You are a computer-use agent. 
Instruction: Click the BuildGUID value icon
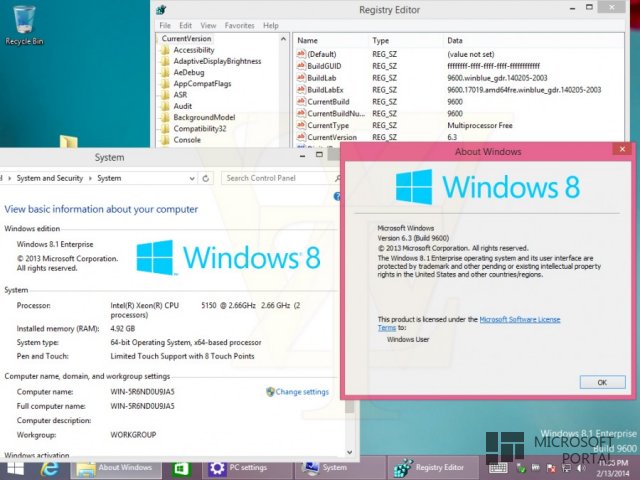(301, 66)
